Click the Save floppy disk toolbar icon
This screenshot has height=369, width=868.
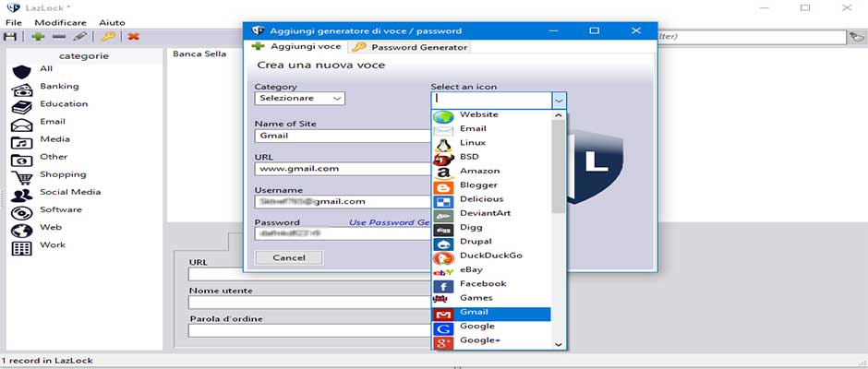pyautogui.click(x=10, y=37)
